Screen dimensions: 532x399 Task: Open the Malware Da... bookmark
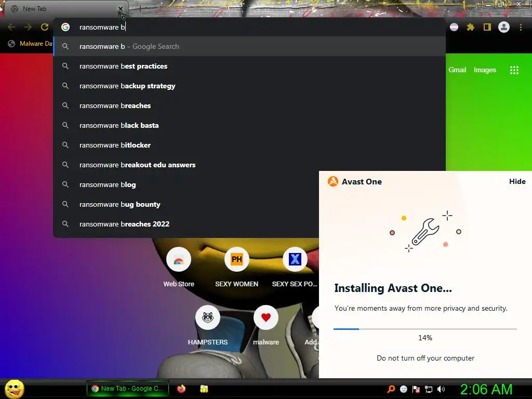[31, 44]
